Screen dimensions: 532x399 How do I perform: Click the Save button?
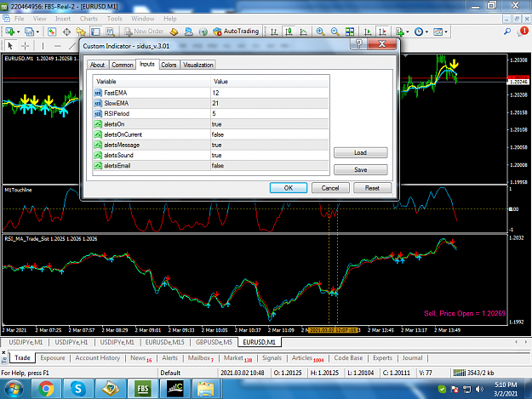(x=360, y=169)
